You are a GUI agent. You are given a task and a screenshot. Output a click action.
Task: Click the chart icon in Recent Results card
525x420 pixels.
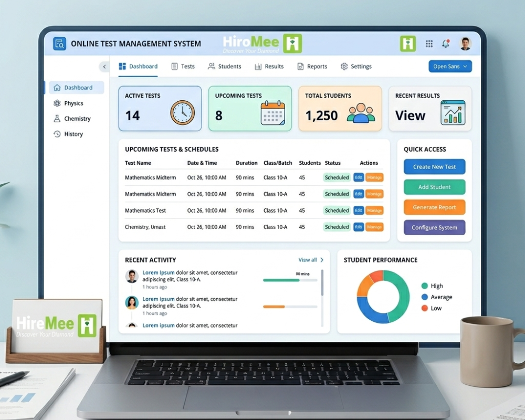click(453, 113)
